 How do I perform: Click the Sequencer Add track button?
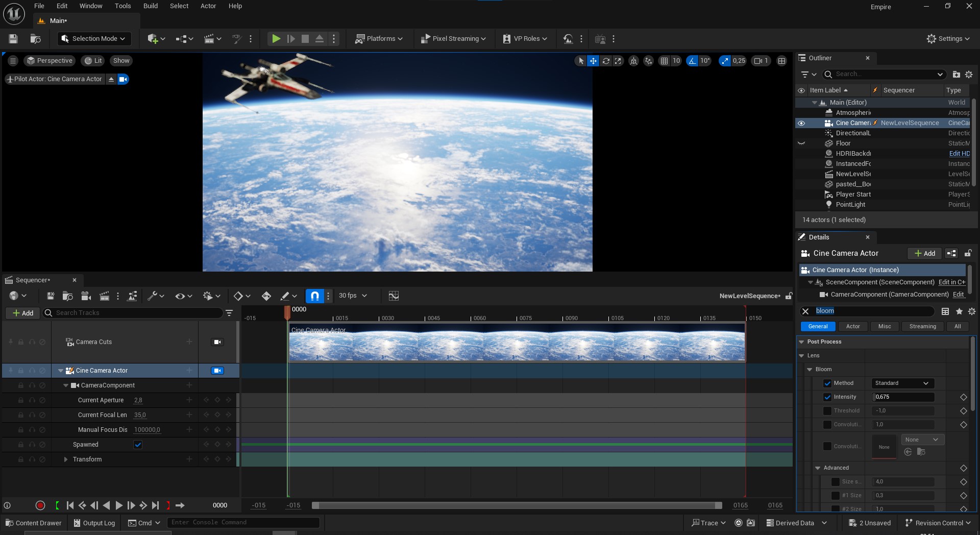tap(23, 313)
